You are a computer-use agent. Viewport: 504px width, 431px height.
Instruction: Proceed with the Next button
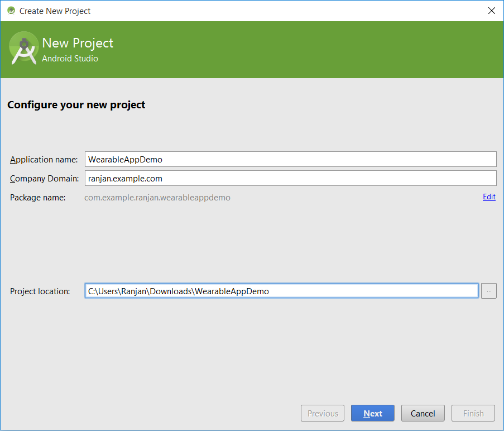pyautogui.click(x=372, y=413)
